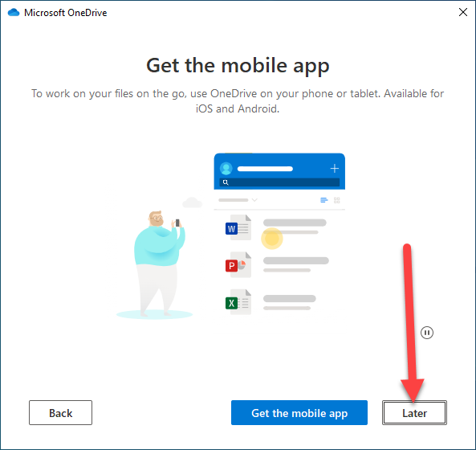This screenshot has height=450, width=476.
Task: Click the plus icon in the illustrated app header
Action: click(335, 168)
